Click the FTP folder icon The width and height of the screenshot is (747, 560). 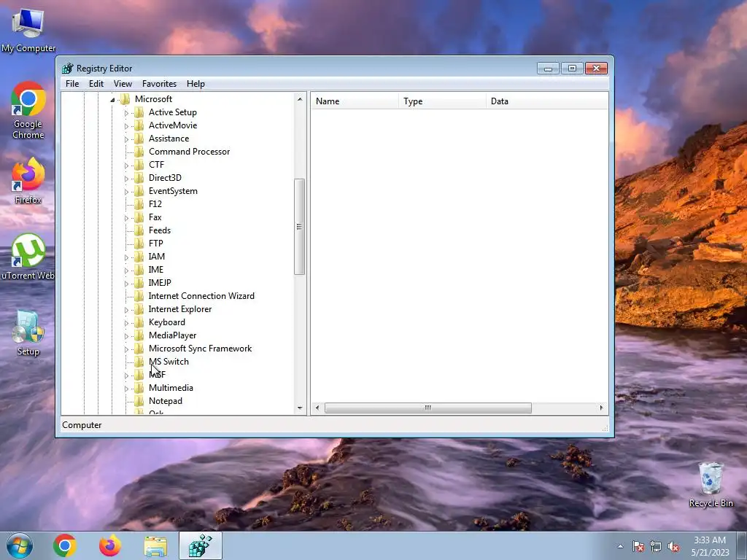tap(139, 244)
